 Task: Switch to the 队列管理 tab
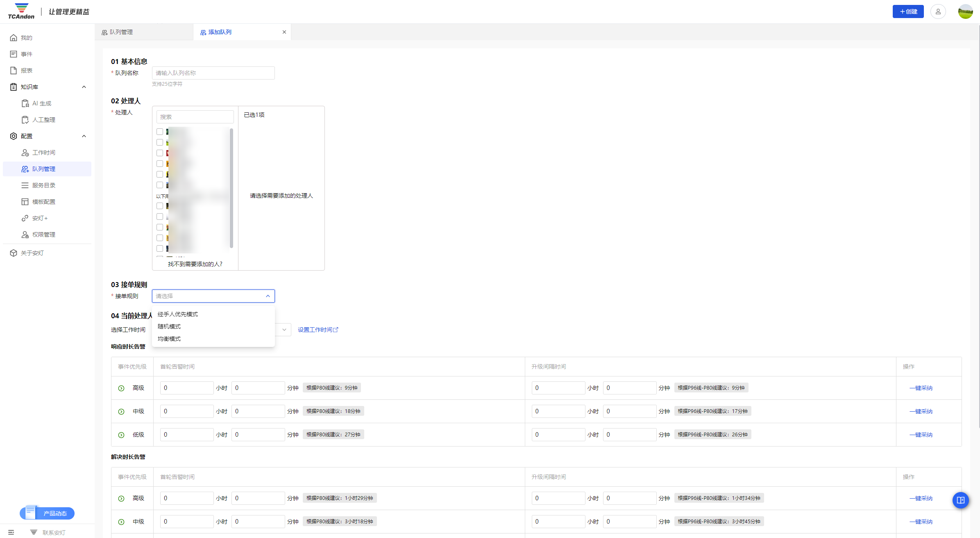tap(121, 32)
